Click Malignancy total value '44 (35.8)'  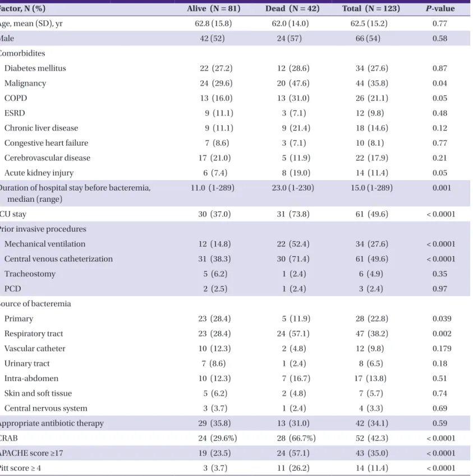tap(372, 83)
